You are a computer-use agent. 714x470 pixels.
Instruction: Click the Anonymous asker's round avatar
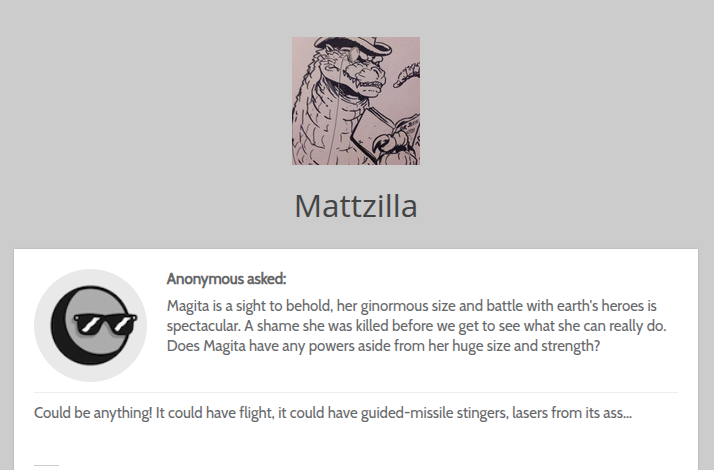tap(91, 325)
